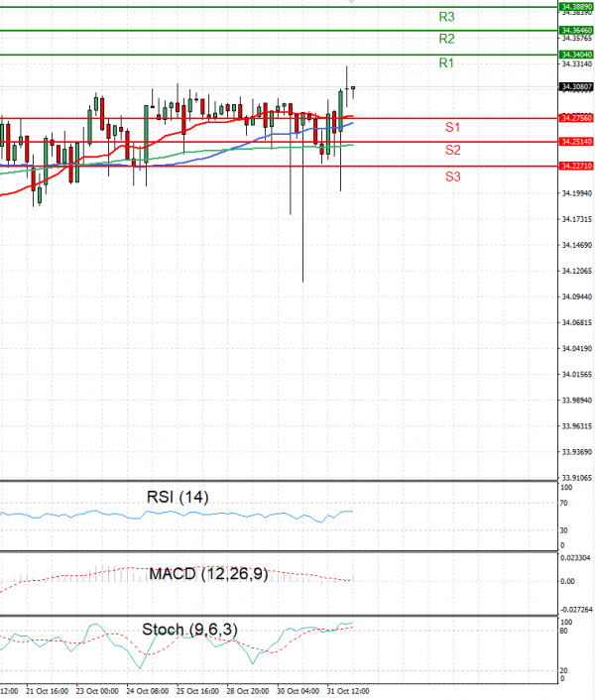The image size is (595, 700).
Task: Select the 34.22710 red price tag
Action: 576,166
